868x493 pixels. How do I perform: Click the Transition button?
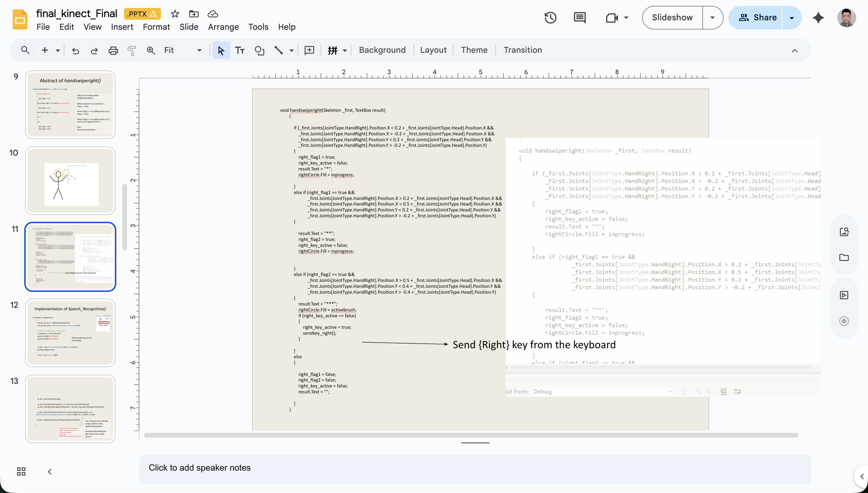pos(522,50)
